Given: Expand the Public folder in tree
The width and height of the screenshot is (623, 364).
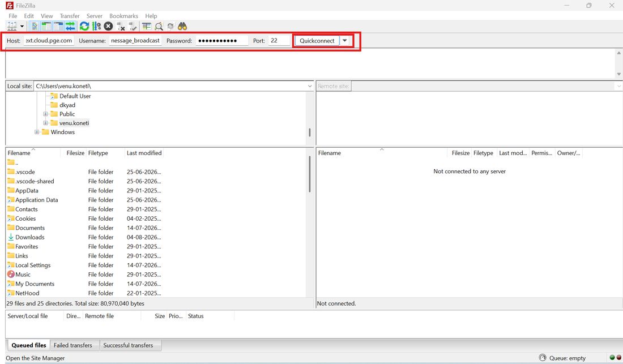Looking at the screenshot, I should 45,114.
